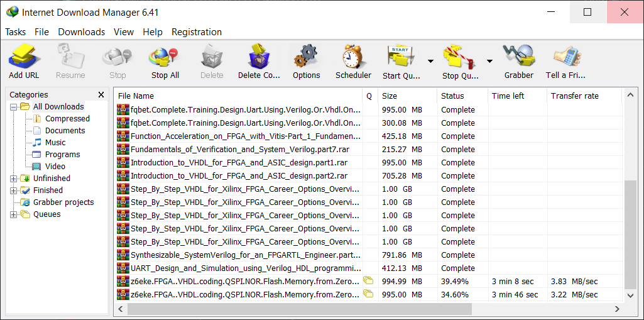Open the View menu
The width and height of the screenshot is (644, 320).
pyautogui.click(x=124, y=32)
